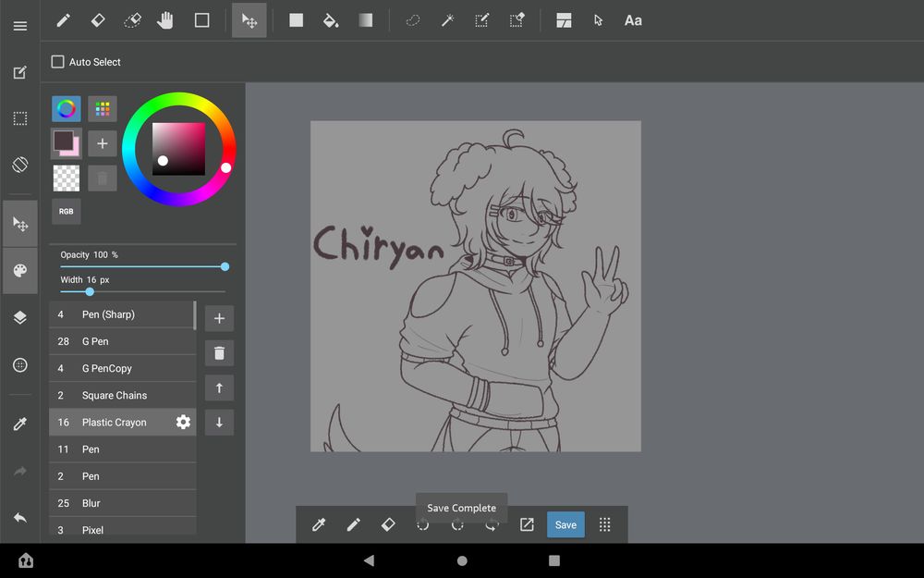
Task: Add a new brush with plus button
Action: [219, 318]
